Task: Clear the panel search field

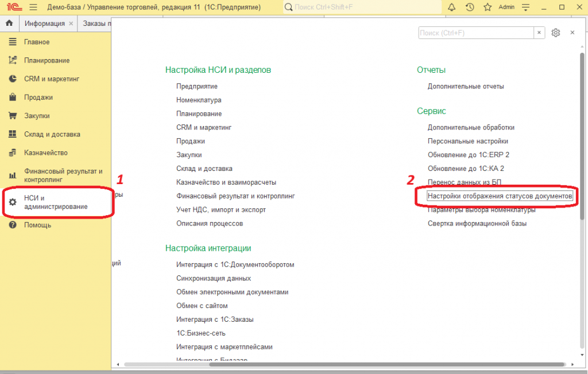Action: pyautogui.click(x=539, y=33)
